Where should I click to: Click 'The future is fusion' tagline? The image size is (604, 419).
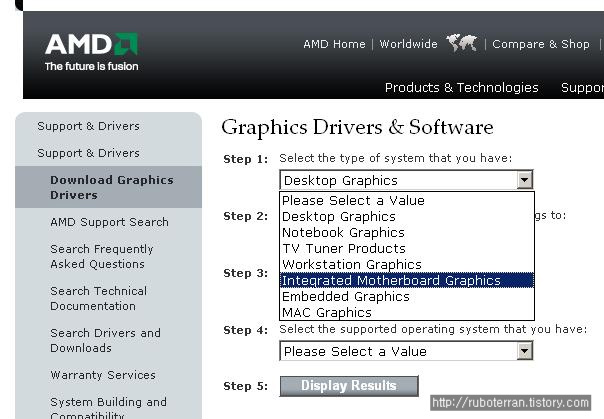[x=91, y=66]
